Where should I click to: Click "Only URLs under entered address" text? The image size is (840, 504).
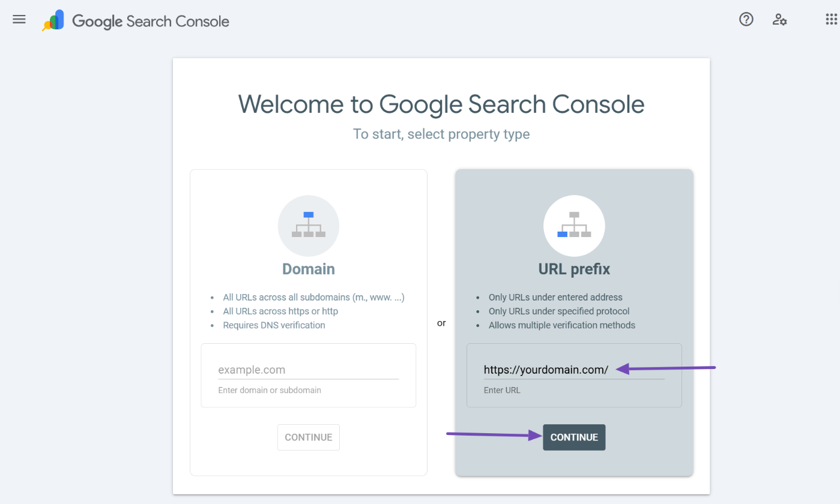pos(555,297)
